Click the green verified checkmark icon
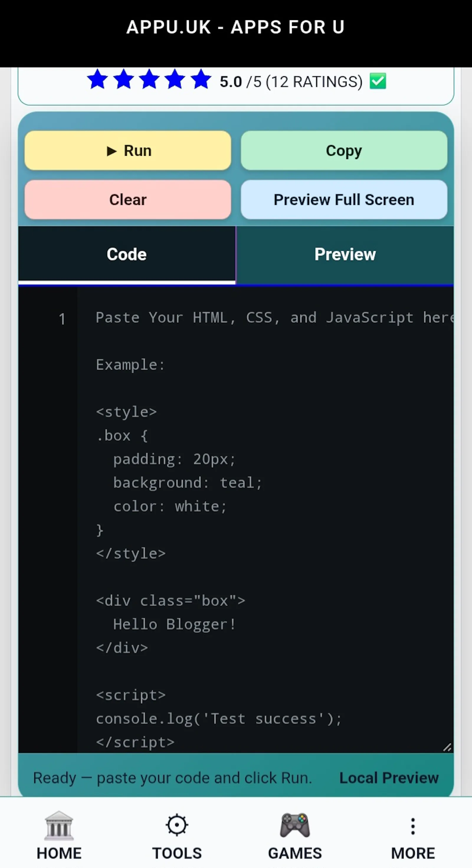 click(378, 81)
